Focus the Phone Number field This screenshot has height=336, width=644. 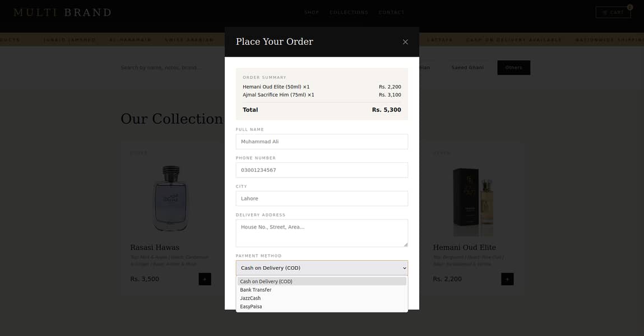click(x=322, y=170)
